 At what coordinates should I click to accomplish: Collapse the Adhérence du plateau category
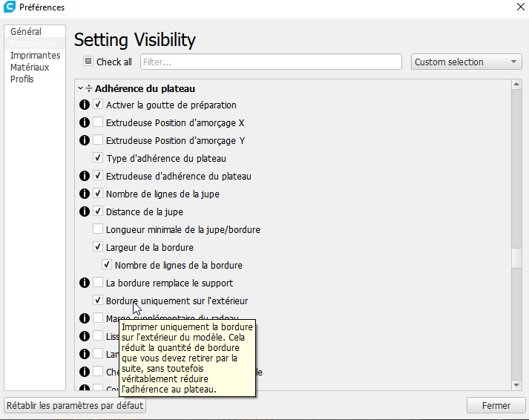[x=80, y=88]
